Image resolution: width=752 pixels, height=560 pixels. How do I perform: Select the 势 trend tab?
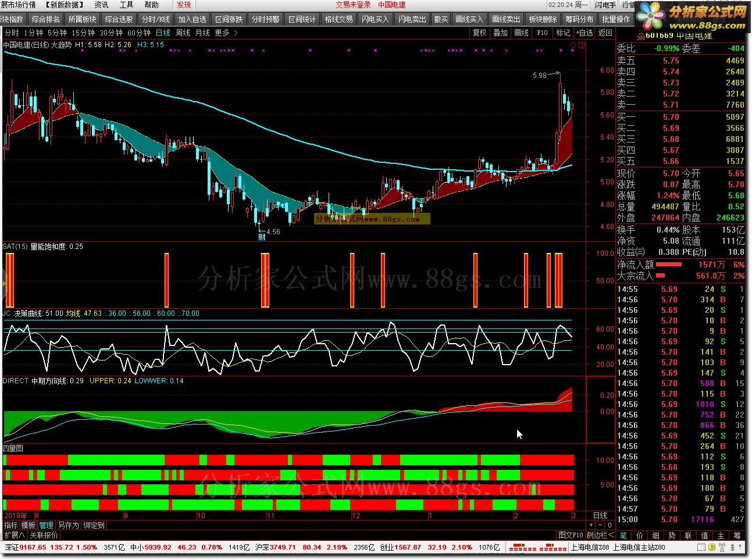click(672, 535)
